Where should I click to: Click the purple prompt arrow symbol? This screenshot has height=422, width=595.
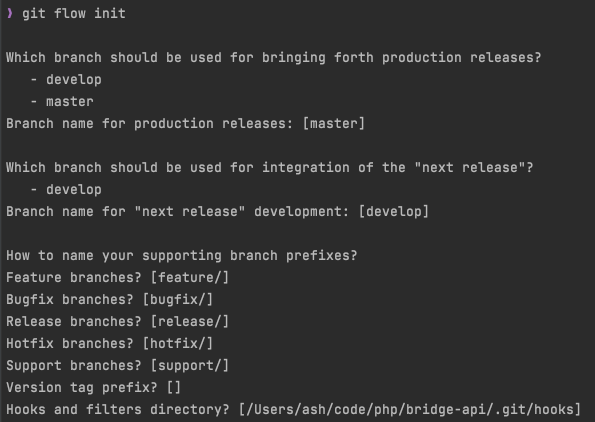tap(10, 13)
